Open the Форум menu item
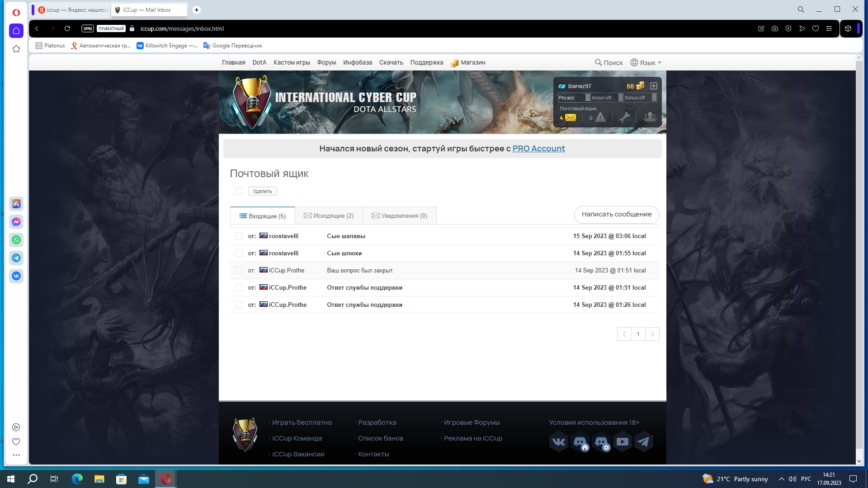Image resolution: width=868 pixels, height=488 pixels. pyautogui.click(x=326, y=62)
